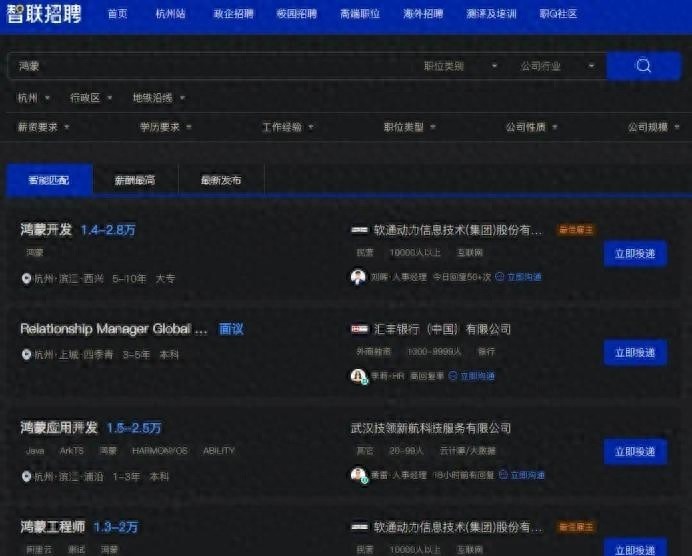Click 软通动力 logo in 鸿蒙工程师 listing
The height and width of the screenshot is (556, 692).
tap(359, 527)
